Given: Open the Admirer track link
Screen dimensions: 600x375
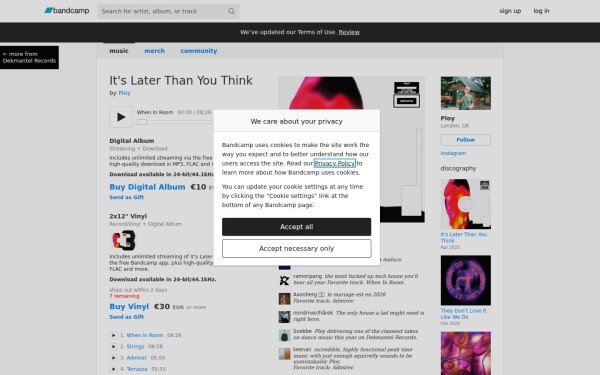Looking at the screenshot, I should (x=136, y=358).
